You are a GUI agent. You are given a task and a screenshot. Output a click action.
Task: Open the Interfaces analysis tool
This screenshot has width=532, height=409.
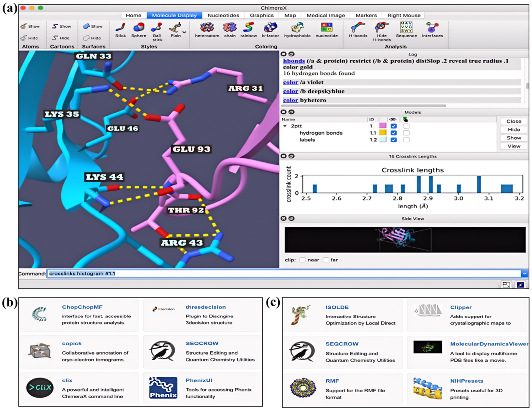pos(432,27)
